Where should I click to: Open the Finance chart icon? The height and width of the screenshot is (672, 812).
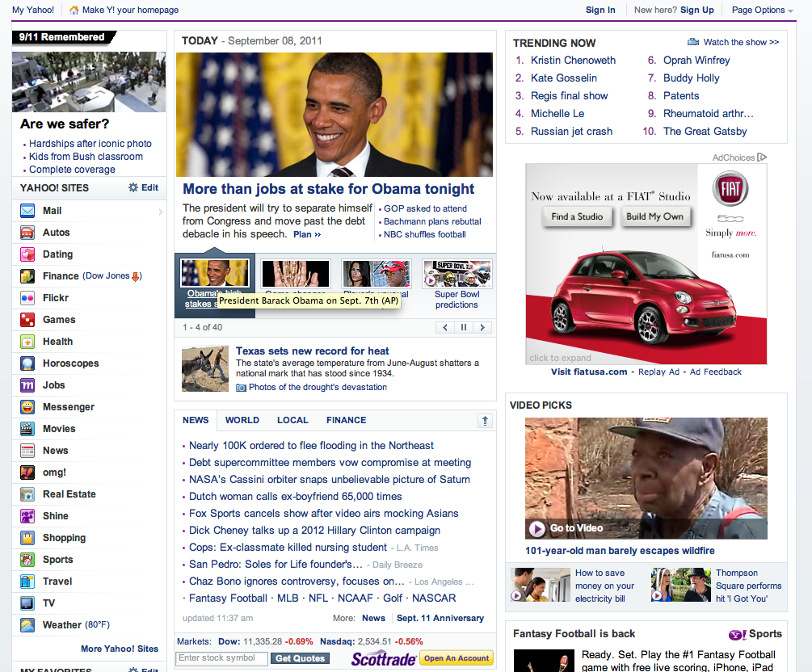coord(27,276)
